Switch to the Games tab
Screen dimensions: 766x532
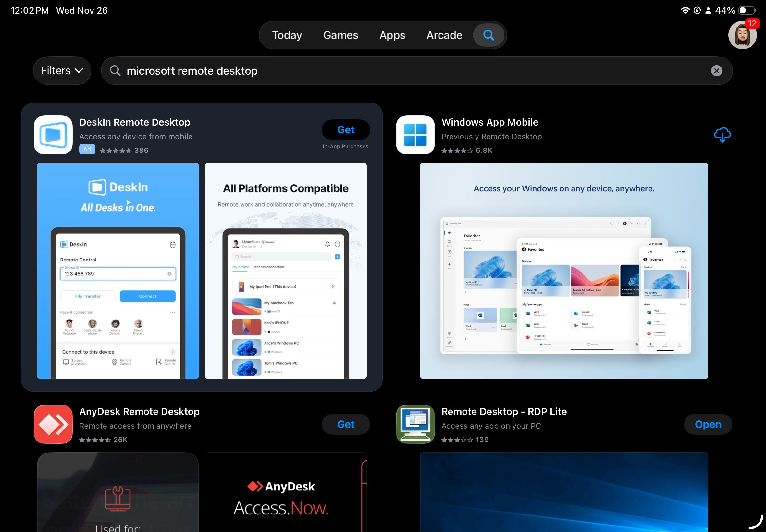pos(340,35)
